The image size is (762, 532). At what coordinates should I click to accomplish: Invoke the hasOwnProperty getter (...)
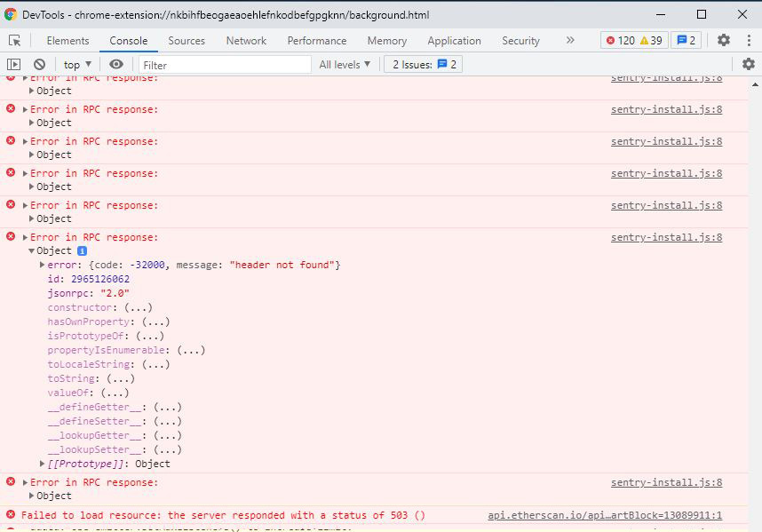coord(156,322)
